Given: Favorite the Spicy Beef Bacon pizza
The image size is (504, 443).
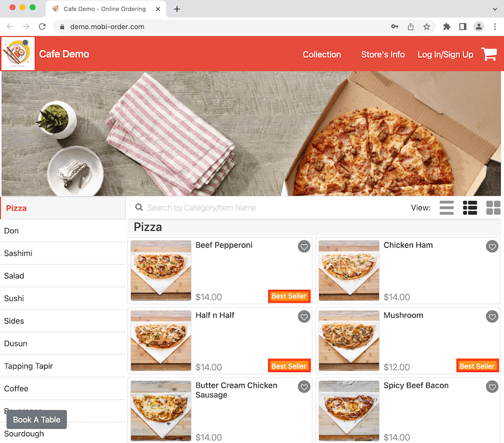Looking at the screenshot, I should 492,387.
